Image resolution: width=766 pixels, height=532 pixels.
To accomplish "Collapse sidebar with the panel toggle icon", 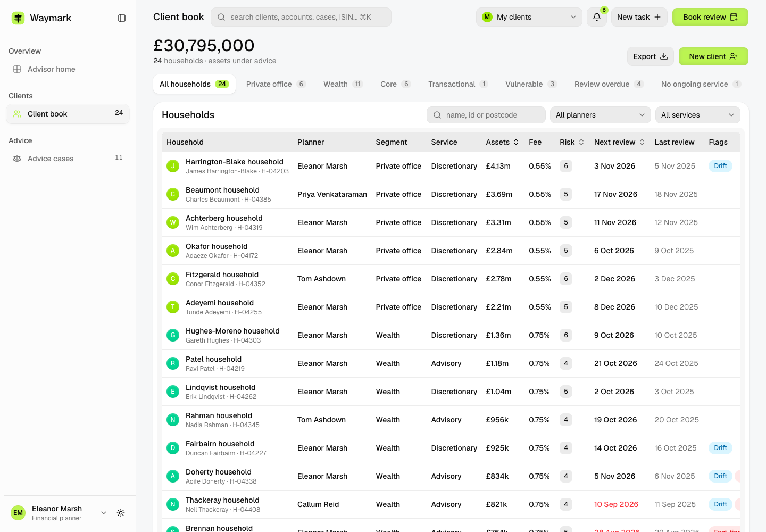I will coord(122,18).
